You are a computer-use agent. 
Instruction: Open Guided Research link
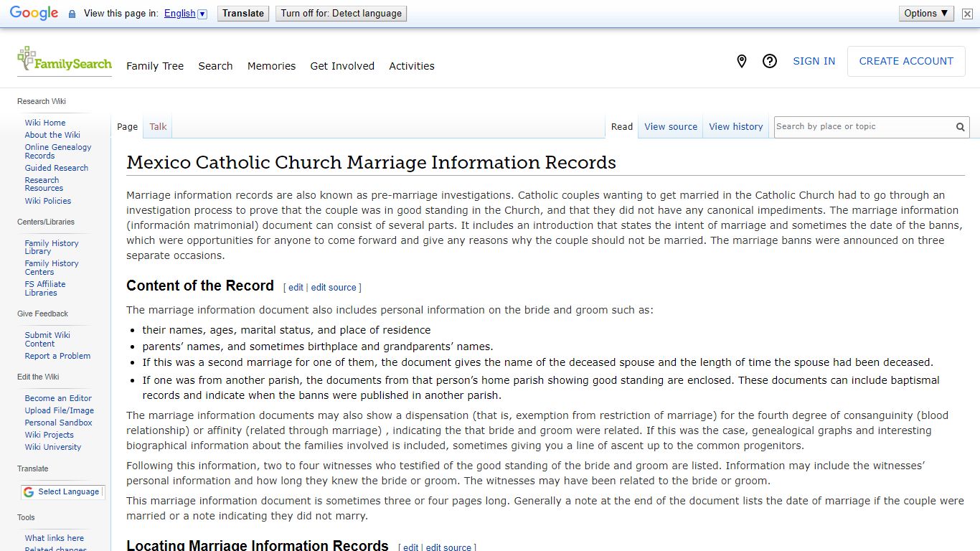click(x=57, y=168)
